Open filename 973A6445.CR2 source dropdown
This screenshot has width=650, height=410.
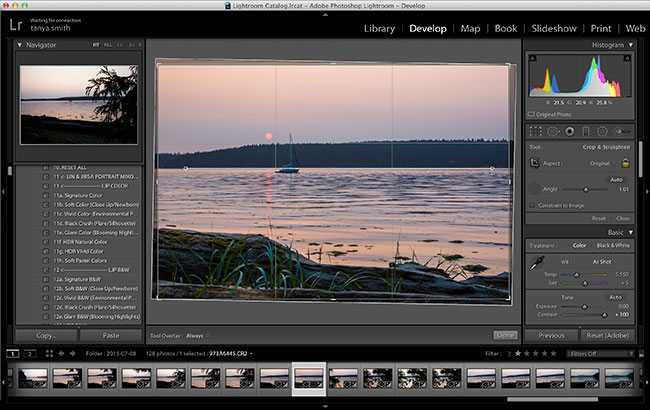click(231, 354)
